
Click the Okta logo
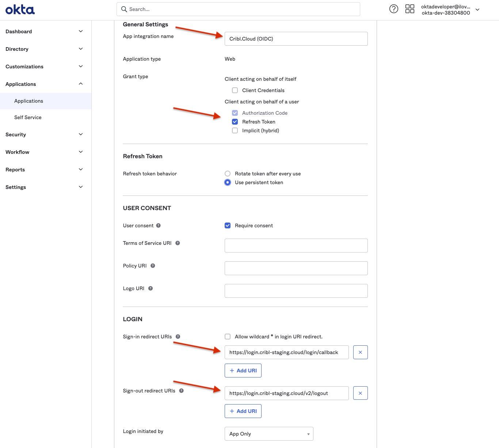(x=20, y=10)
